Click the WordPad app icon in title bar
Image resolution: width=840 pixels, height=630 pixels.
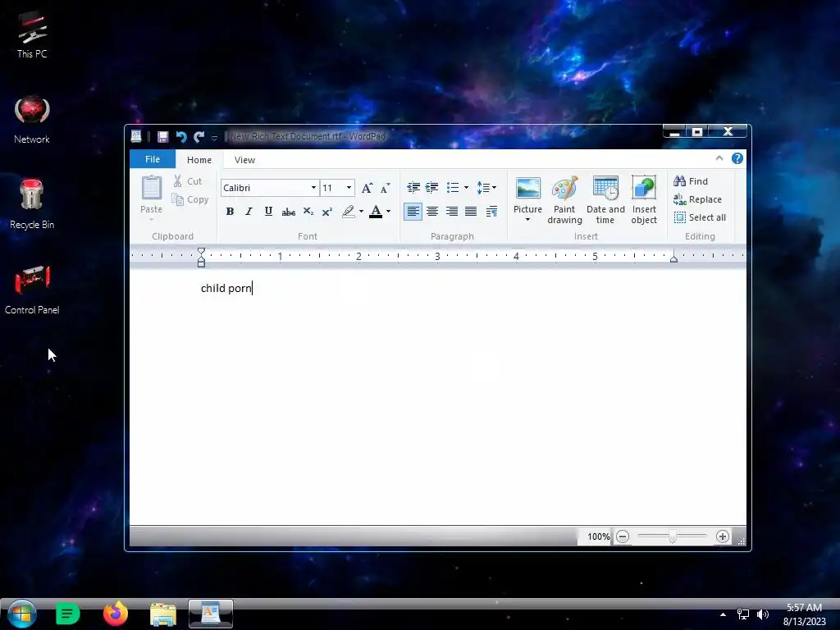point(136,136)
